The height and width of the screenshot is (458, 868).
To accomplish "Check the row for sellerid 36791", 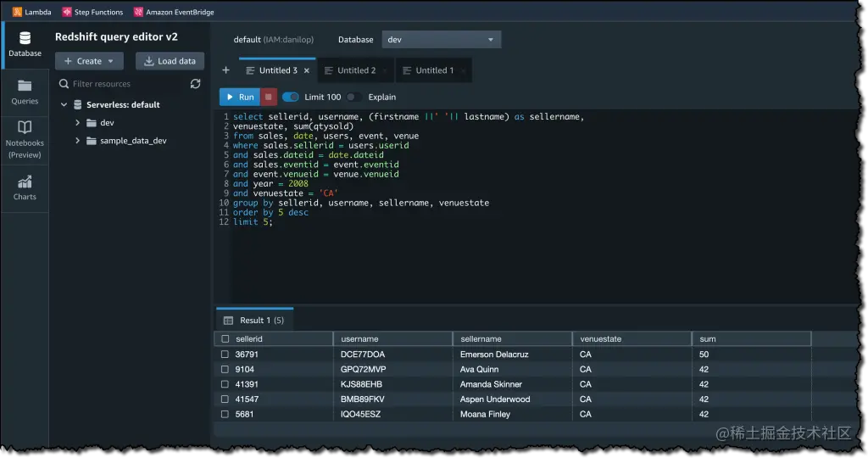I will [x=225, y=354].
